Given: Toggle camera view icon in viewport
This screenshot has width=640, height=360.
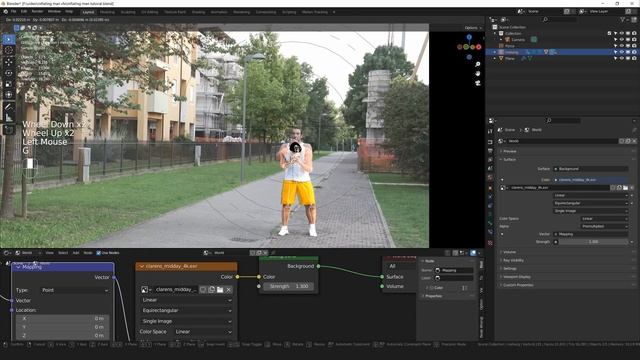Looking at the screenshot, I should point(478,83).
